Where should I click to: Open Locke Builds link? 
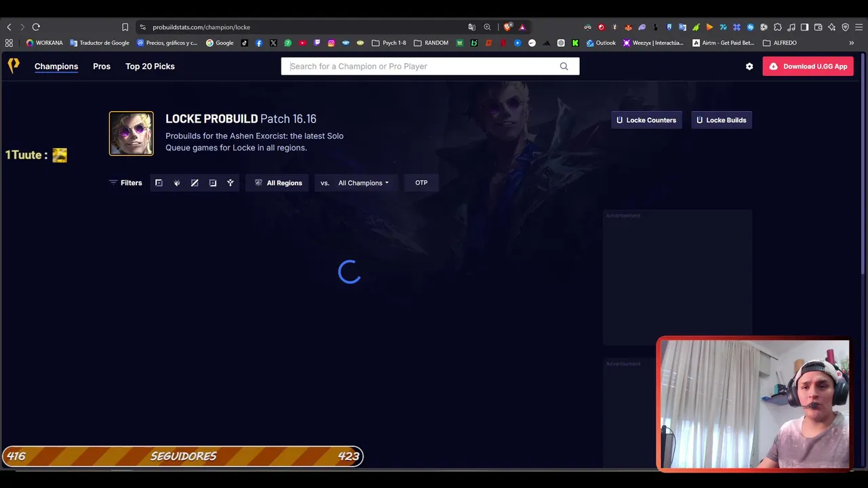[722, 120]
